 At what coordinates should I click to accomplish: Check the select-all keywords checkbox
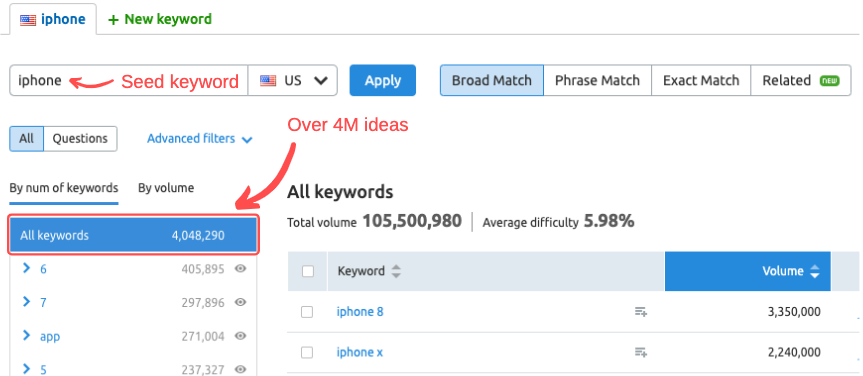308,271
